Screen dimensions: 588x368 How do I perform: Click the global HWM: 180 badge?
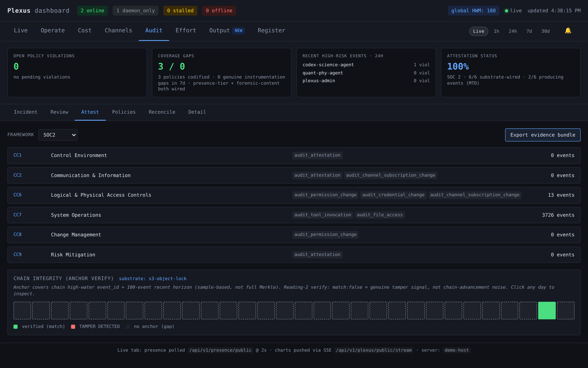tap(473, 11)
